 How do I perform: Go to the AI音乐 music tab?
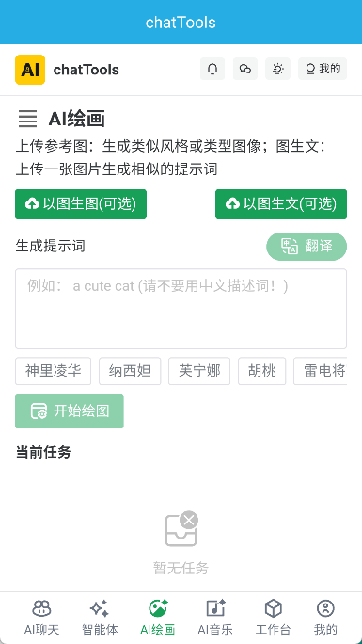pyautogui.click(x=215, y=618)
